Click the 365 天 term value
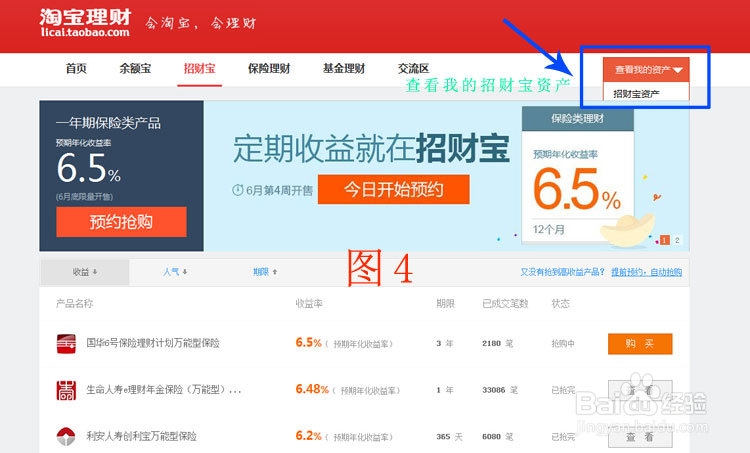 pos(449,436)
